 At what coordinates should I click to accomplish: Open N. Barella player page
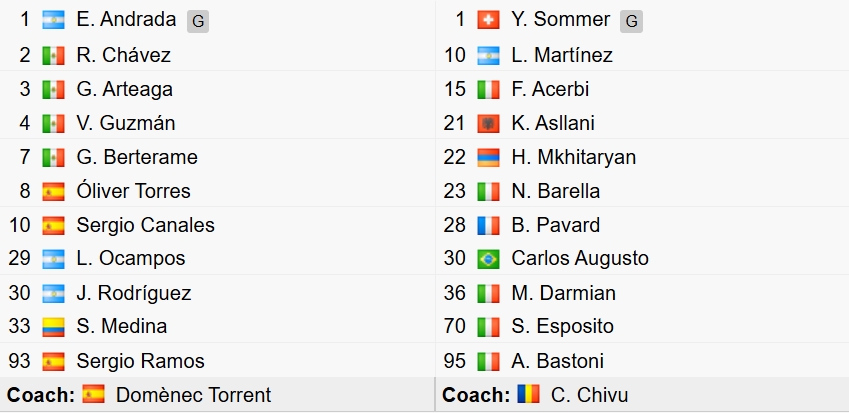[555, 191]
